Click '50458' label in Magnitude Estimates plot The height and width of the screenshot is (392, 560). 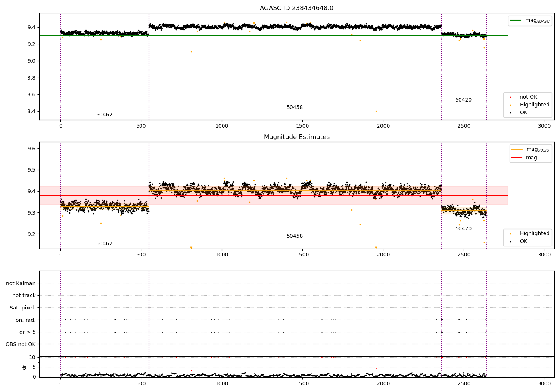click(x=295, y=236)
